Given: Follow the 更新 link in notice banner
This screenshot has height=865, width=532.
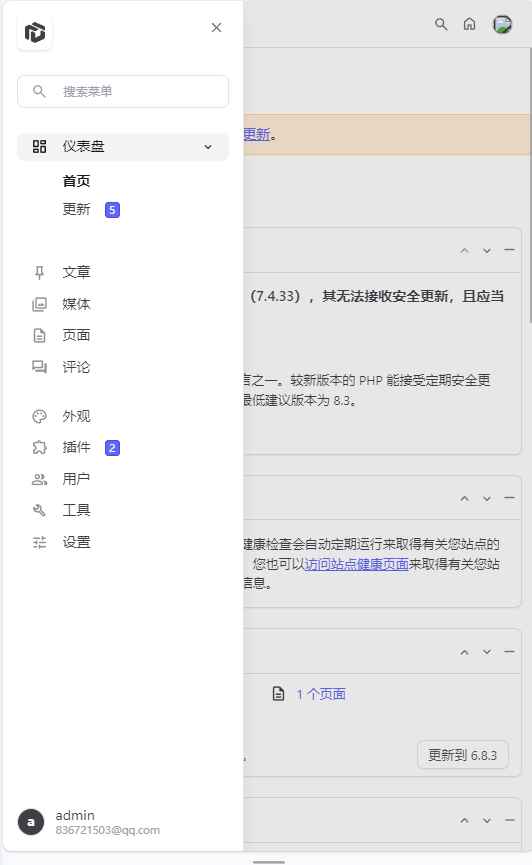Looking at the screenshot, I should pyautogui.click(x=257, y=135).
